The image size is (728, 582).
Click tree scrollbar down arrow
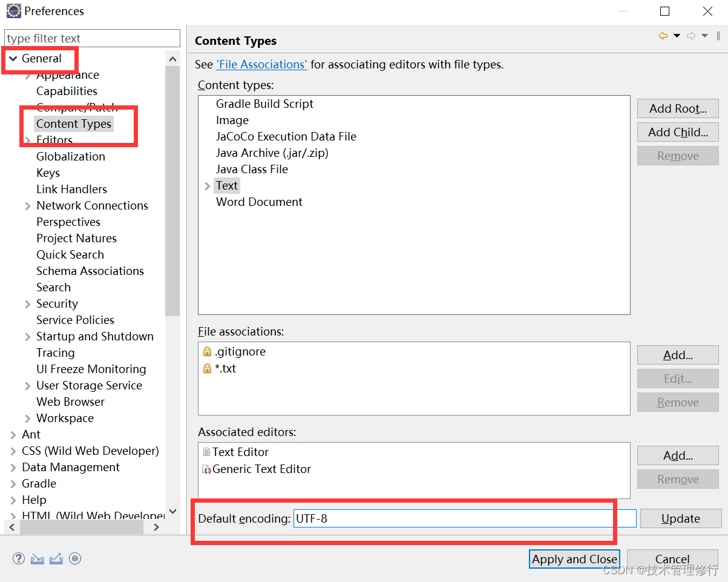pyautogui.click(x=172, y=512)
